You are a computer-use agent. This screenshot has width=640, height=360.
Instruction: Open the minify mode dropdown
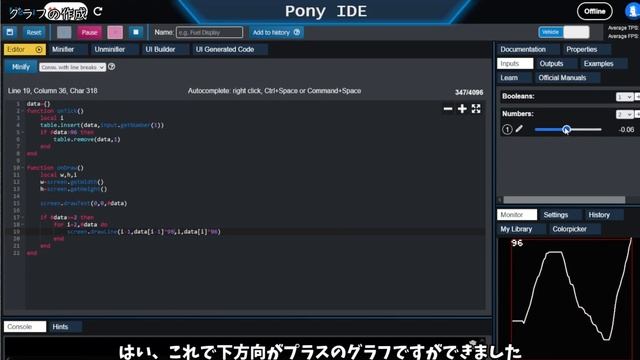click(x=72, y=67)
